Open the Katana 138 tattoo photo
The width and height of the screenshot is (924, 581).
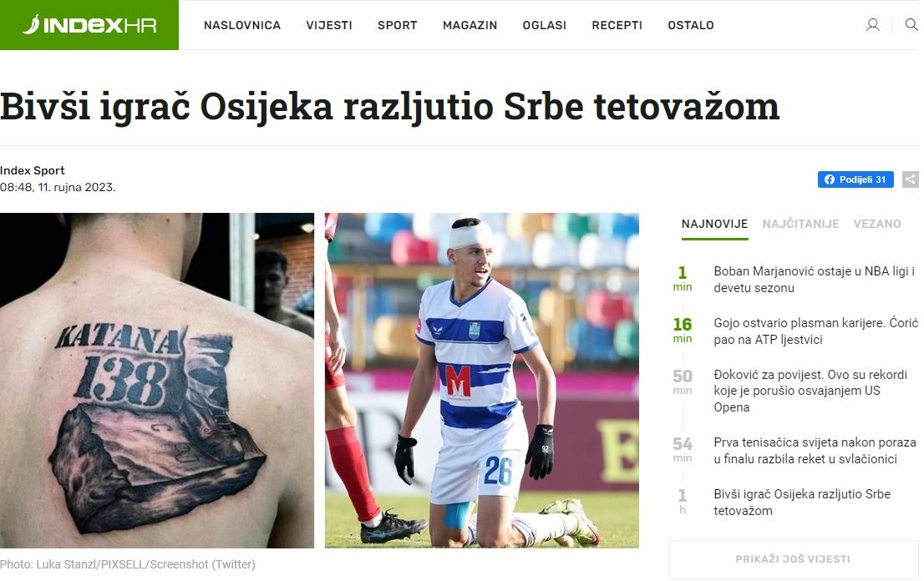click(x=157, y=381)
